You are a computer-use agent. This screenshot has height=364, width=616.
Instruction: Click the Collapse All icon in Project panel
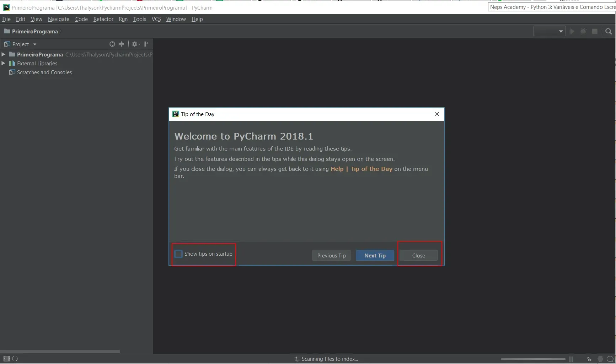[x=122, y=44]
